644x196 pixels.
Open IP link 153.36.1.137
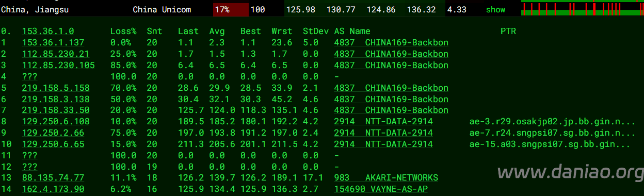click(53, 43)
